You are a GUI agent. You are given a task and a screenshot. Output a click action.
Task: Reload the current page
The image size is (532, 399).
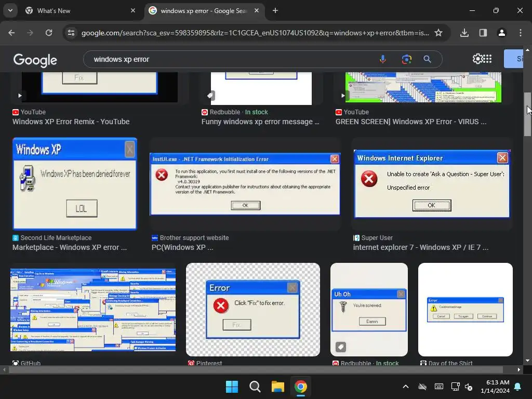(x=49, y=33)
